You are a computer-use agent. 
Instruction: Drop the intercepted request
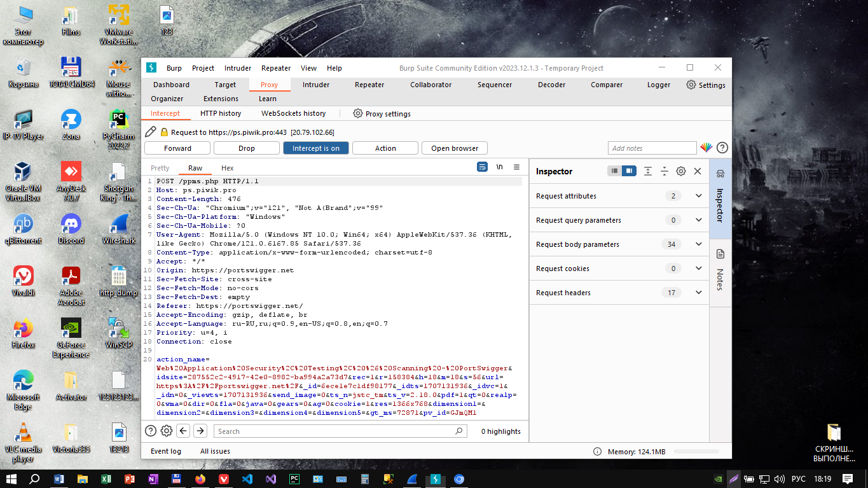(x=247, y=148)
